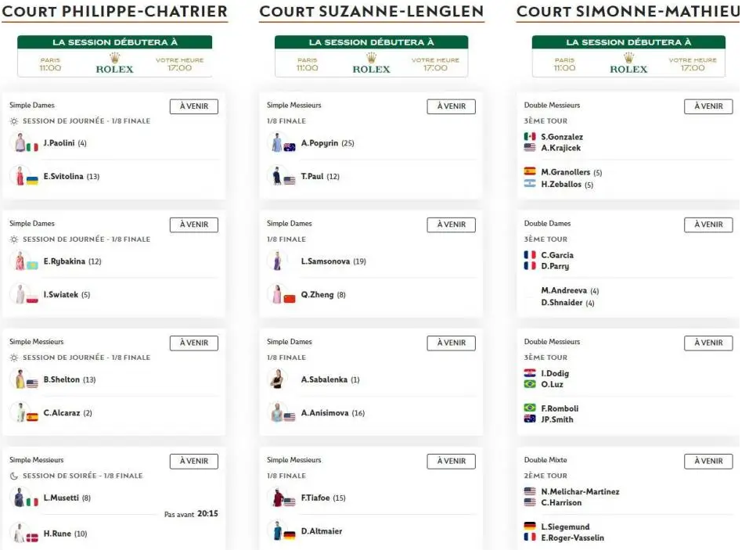Click the sun icon in the Paolini match
Screen dimensions: 756x550
click(x=14, y=121)
